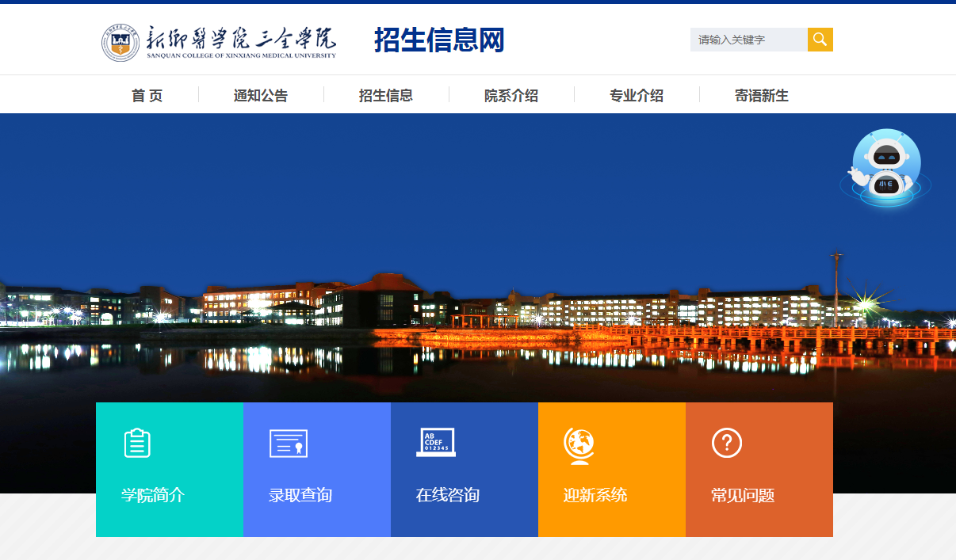The image size is (956, 560).
Task: Click the campus night view banner image
Action: (x=476, y=261)
